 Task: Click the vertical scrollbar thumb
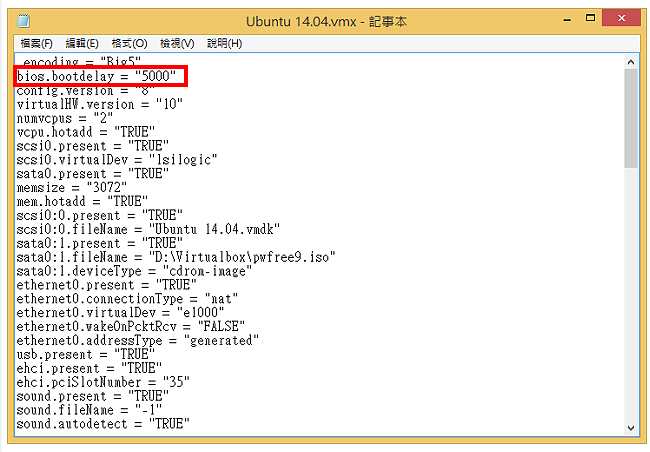pos(631,119)
